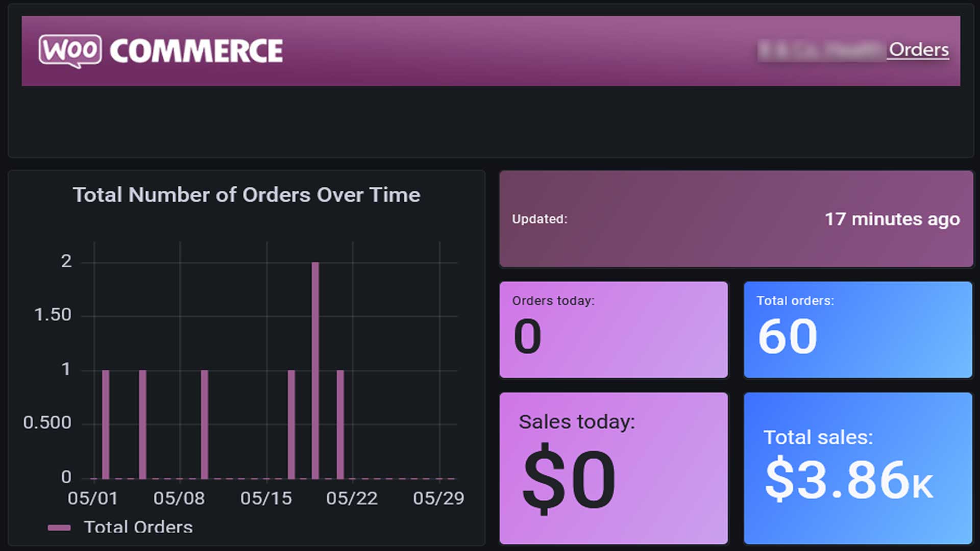This screenshot has height=551, width=980.
Task: Click the 05/15 x-axis date label
Action: coord(266,498)
